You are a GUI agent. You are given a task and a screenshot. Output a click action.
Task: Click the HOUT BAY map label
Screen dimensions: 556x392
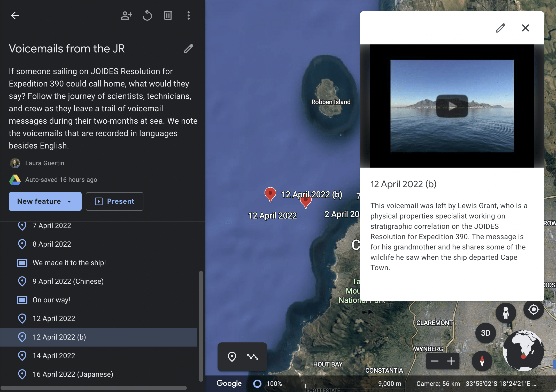click(328, 364)
